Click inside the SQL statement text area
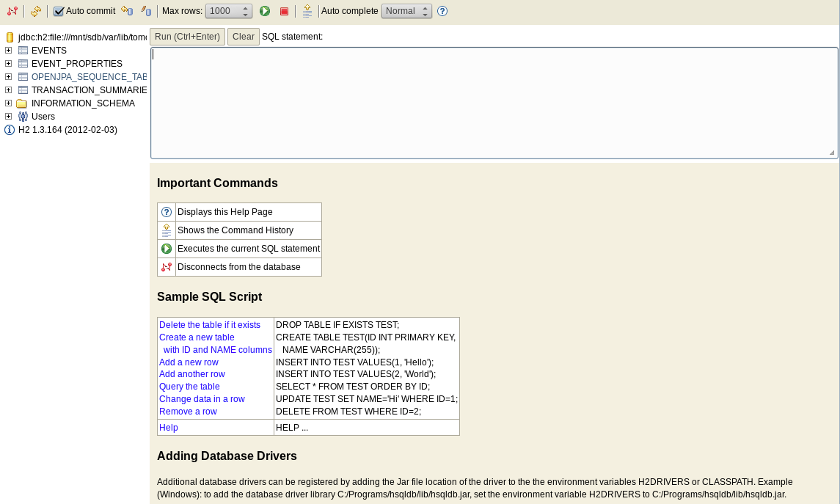Viewport: 840px width, 504px height. [493, 103]
